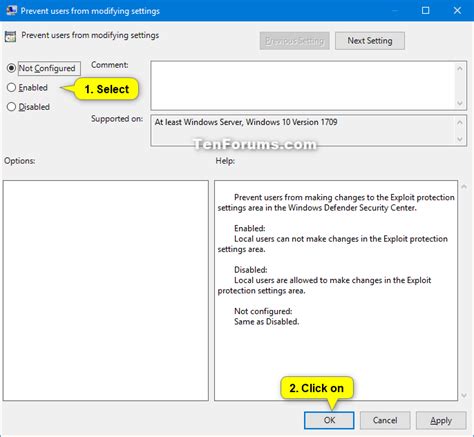
Task: Click the 'Not configured:' line in Help
Action: pyautogui.click(x=263, y=311)
